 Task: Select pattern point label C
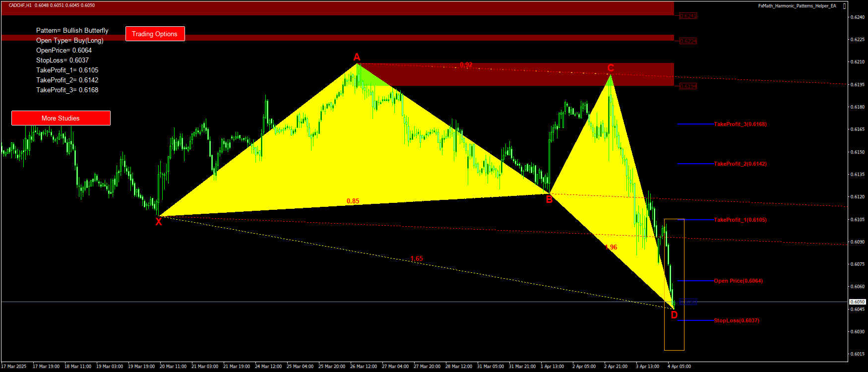[x=611, y=68]
